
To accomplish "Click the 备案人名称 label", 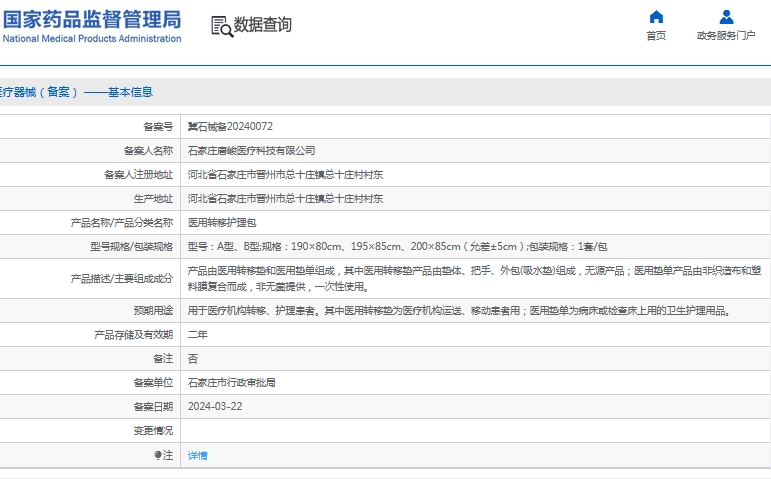I will pos(148,150).
